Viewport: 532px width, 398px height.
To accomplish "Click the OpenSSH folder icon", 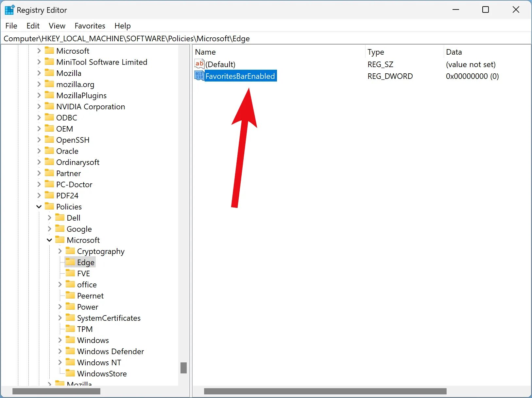I will 49,140.
